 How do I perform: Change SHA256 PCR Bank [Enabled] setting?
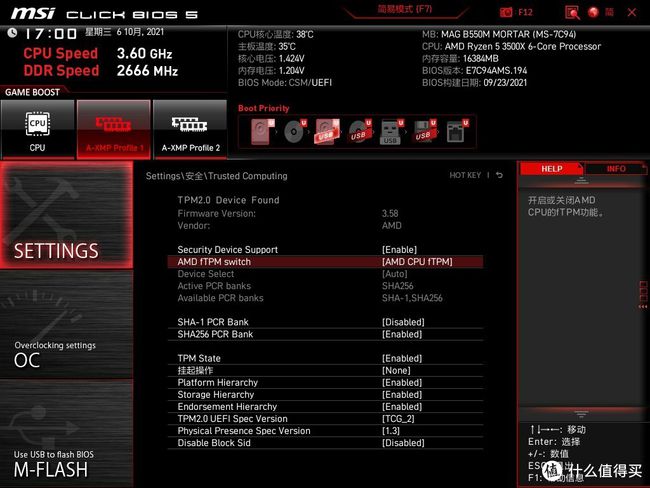pyautogui.click(x=325, y=334)
